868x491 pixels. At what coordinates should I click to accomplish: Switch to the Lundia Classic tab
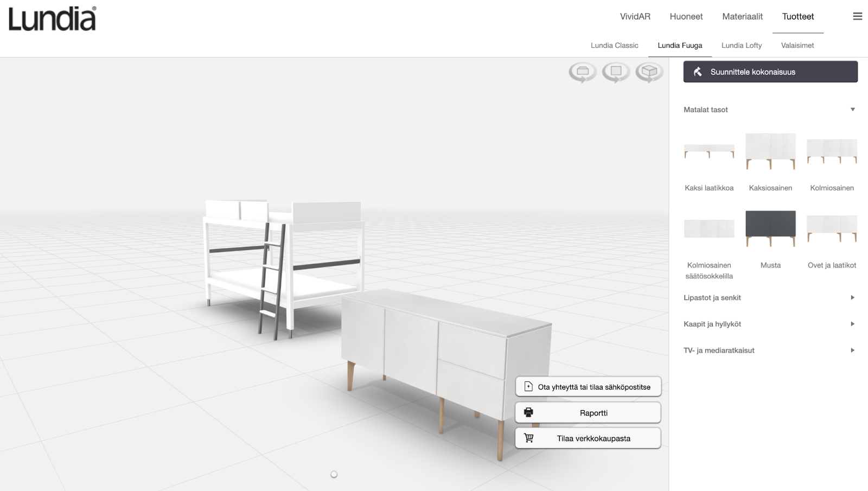click(x=615, y=45)
